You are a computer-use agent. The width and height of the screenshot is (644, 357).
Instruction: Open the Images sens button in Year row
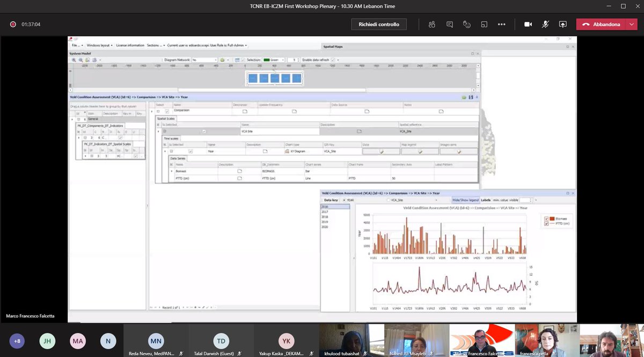[458, 151]
